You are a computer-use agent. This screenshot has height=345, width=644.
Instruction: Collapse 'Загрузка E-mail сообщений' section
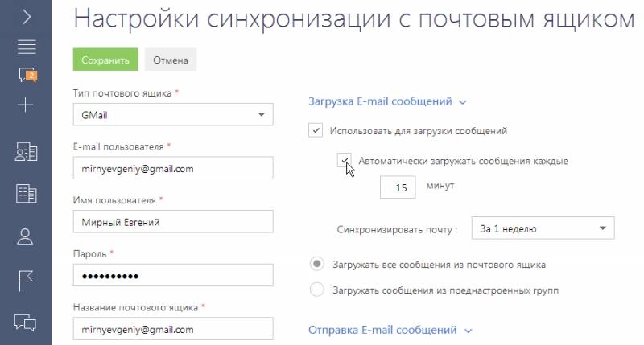coord(387,101)
